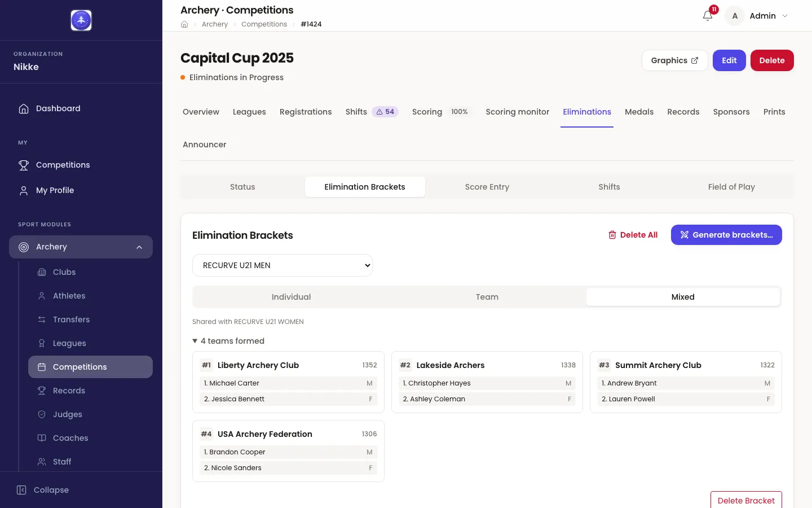This screenshot has height=508, width=812.
Task: Click the Generate brackets button
Action: (726, 235)
